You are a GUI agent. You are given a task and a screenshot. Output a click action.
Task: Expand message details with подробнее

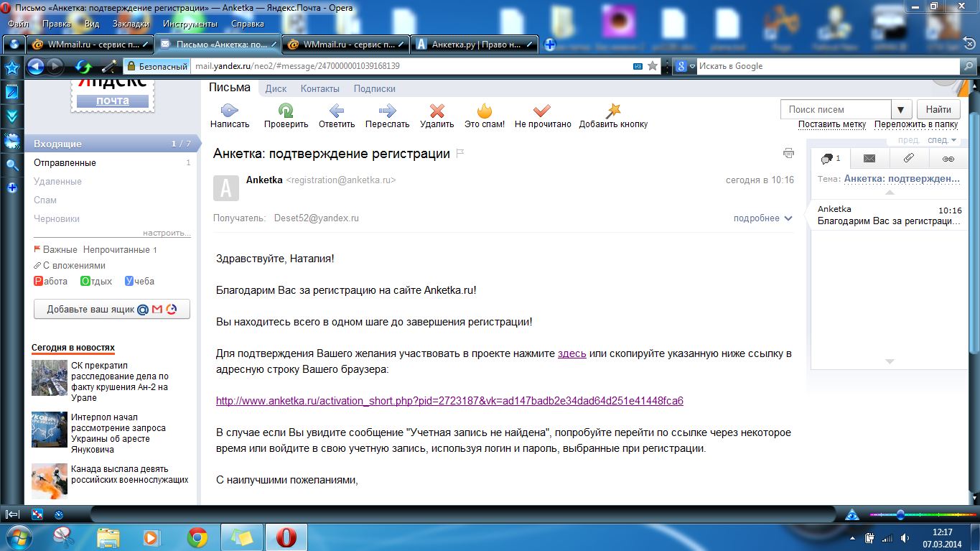coord(762,218)
